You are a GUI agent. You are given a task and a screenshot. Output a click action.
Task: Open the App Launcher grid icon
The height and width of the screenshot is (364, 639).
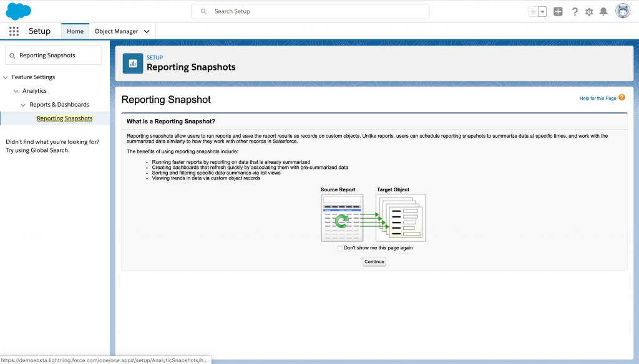[14, 31]
